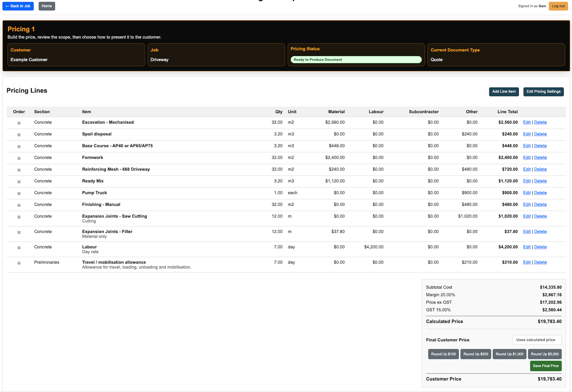Click the Calculated Price value $19,783.40
This screenshot has height=392, width=572.
(549, 321)
